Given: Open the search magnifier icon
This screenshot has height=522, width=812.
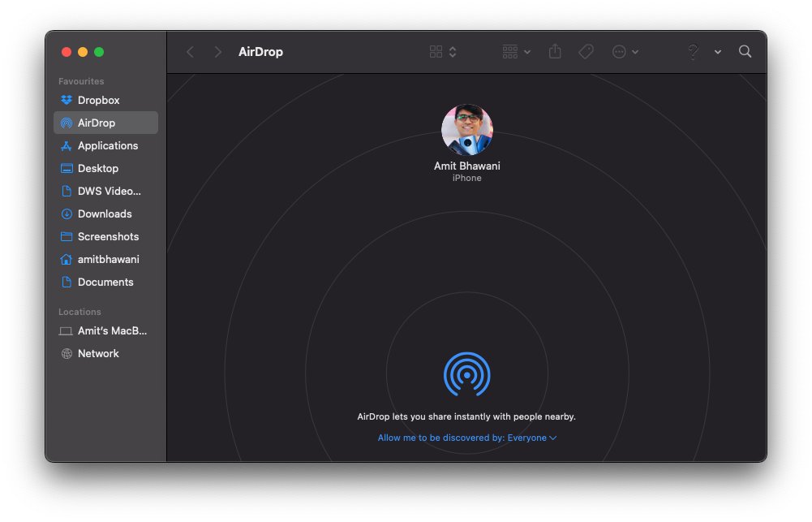Looking at the screenshot, I should point(745,52).
